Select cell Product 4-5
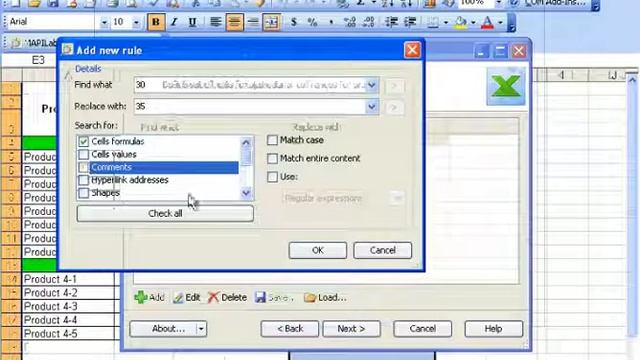Screen dimensions: 640x360 69,333
